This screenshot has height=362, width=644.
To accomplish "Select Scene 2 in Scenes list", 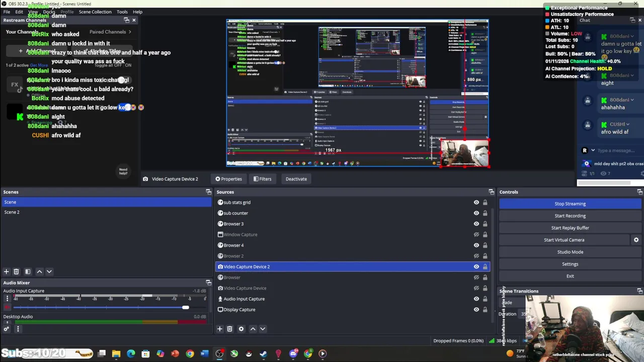I will (x=107, y=212).
